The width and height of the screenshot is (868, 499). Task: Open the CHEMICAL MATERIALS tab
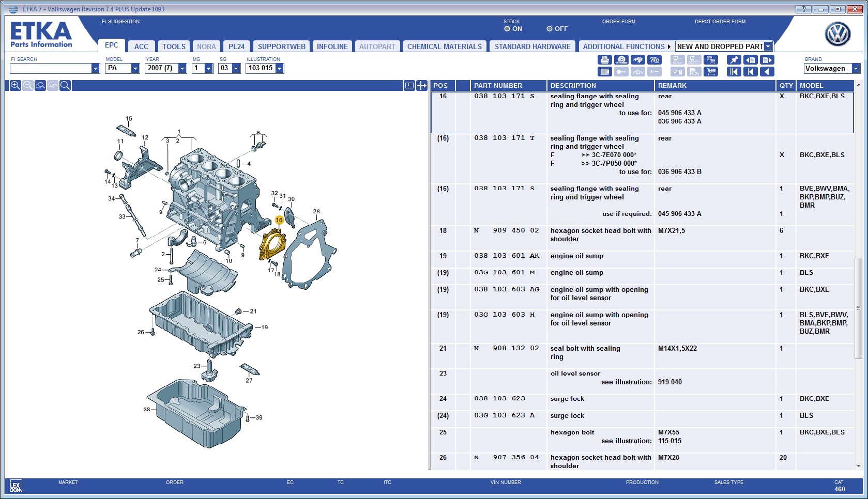pyautogui.click(x=445, y=46)
